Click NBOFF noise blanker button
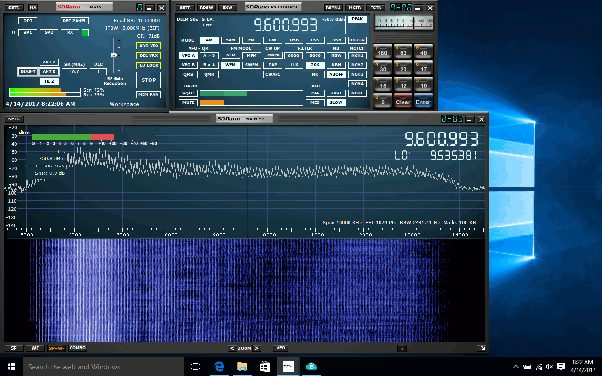602x376 pixels. point(336,74)
